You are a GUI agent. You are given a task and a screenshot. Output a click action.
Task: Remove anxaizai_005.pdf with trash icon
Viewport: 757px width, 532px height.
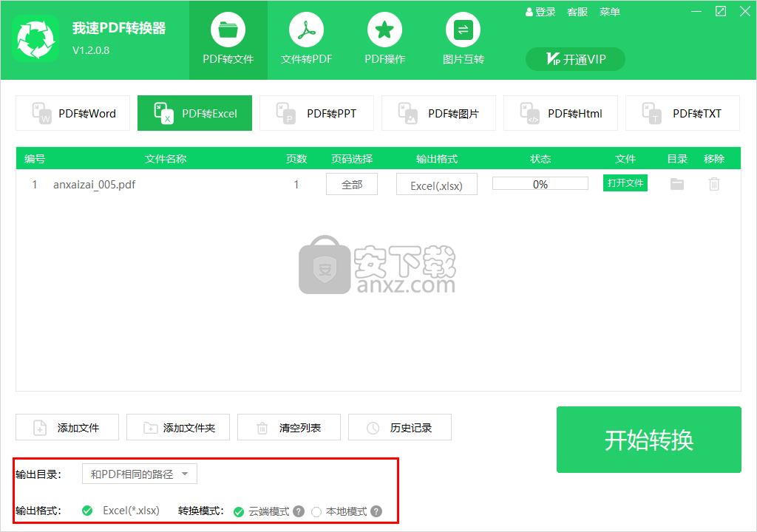coord(714,184)
